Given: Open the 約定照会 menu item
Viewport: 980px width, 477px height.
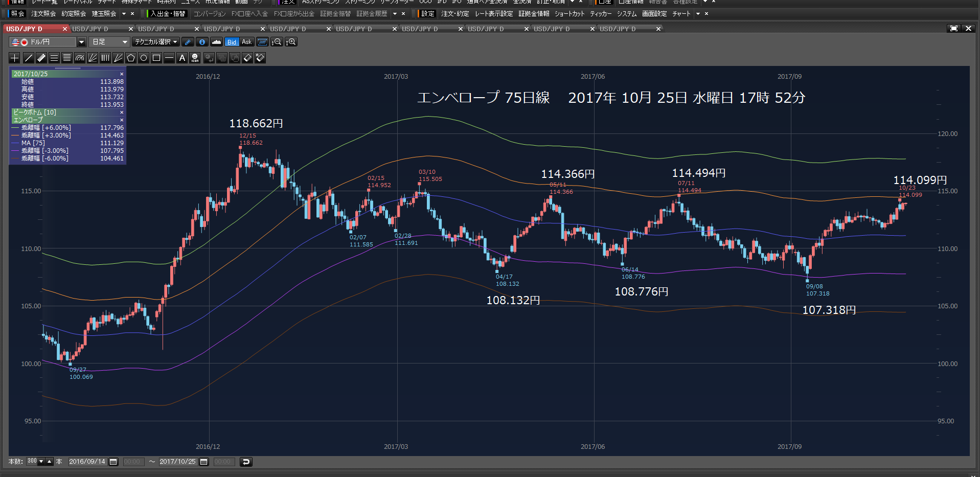Looking at the screenshot, I should tap(74, 14).
